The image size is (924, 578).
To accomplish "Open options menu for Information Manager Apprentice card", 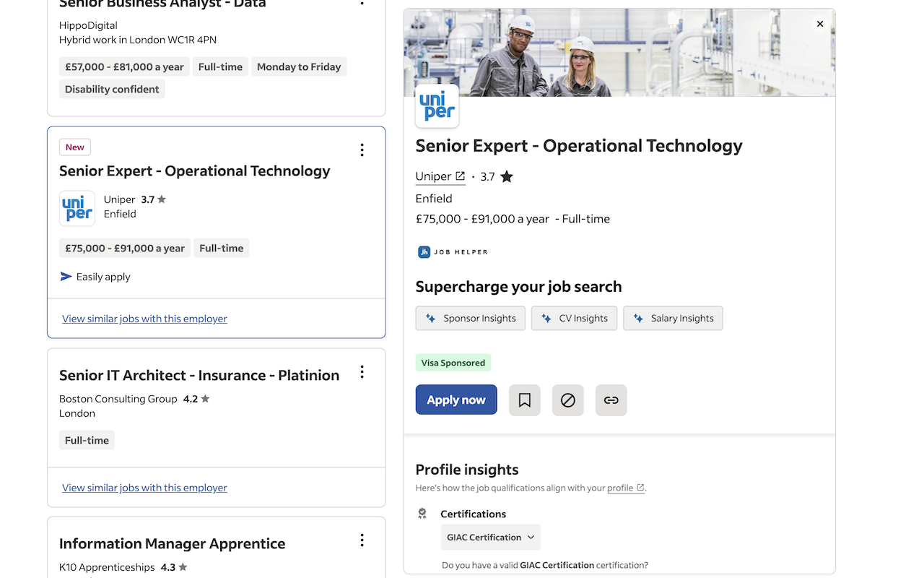I will click(x=362, y=540).
